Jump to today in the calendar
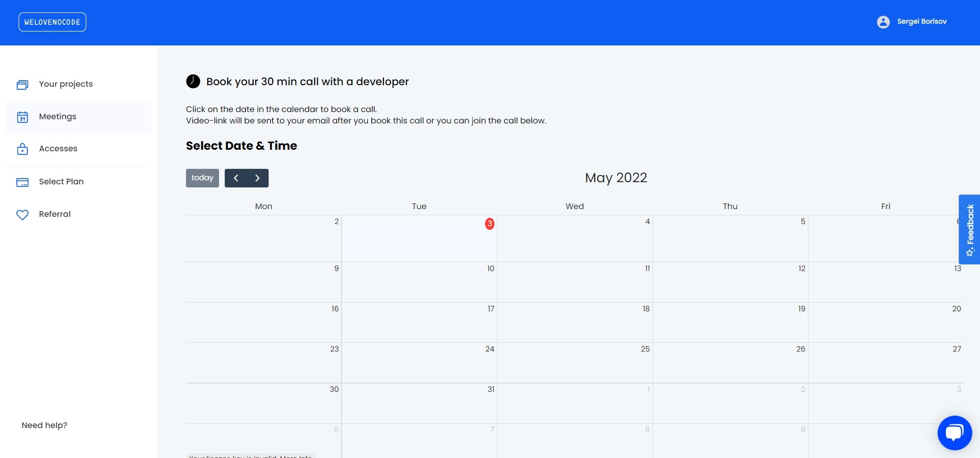The width and height of the screenshot is (980, 458). (203, 178)
